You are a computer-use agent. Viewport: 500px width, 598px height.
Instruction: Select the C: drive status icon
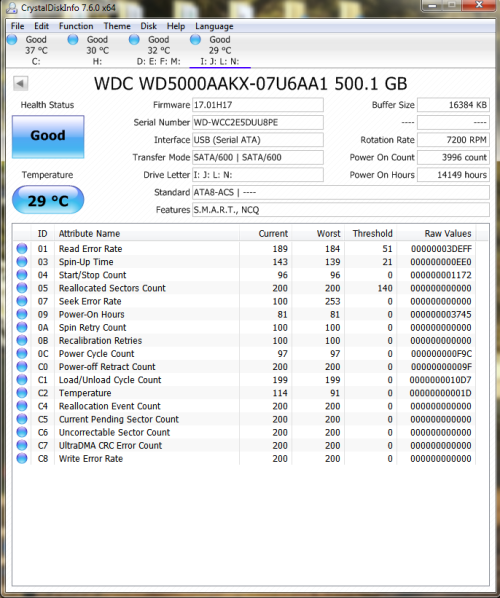point(12,39)
